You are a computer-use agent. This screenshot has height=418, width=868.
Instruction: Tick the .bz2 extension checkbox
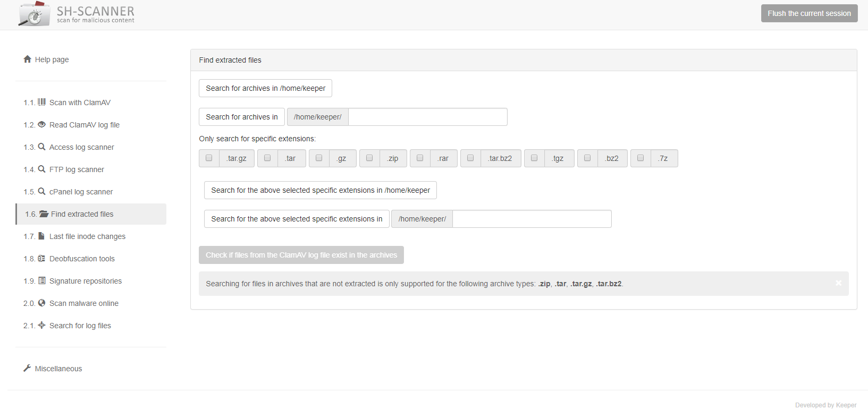point(587,158)
